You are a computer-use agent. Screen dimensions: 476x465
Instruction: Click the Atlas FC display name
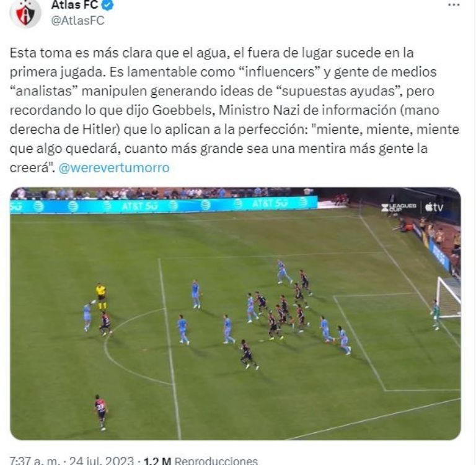click(x=75, y=4)
